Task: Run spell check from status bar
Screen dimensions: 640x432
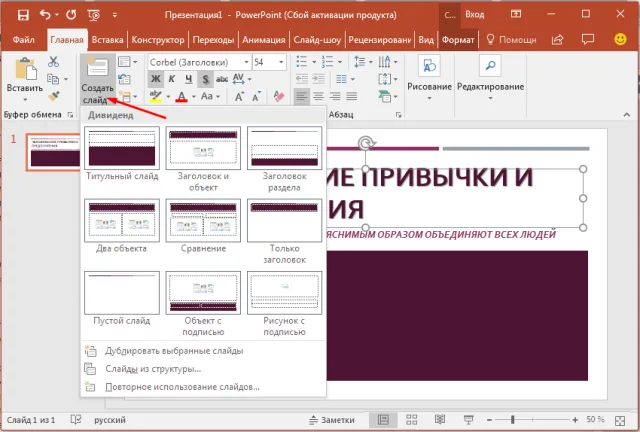Action: coord(76,419)
